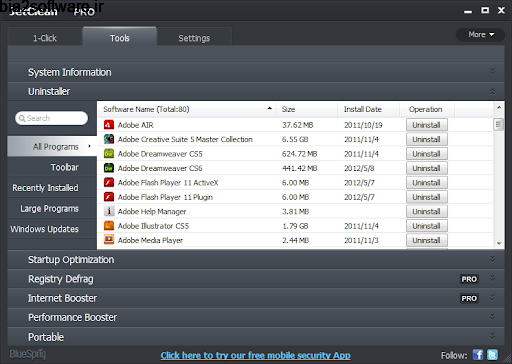Viewport: 512px width, 364px height.
Task: Click the Adobe Creative Suite 5 icon
Action: [x=109, y=139]
